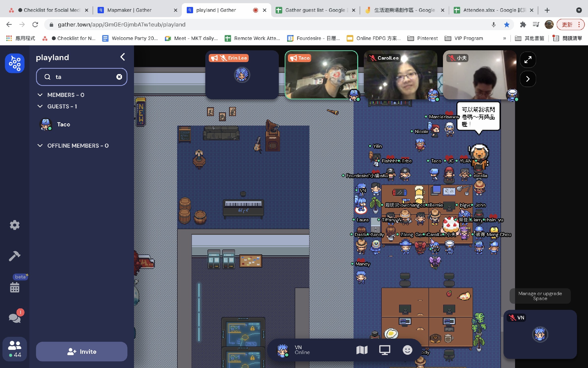
Task: Open the Chat icon with notification badge
Action: (15, 318)
